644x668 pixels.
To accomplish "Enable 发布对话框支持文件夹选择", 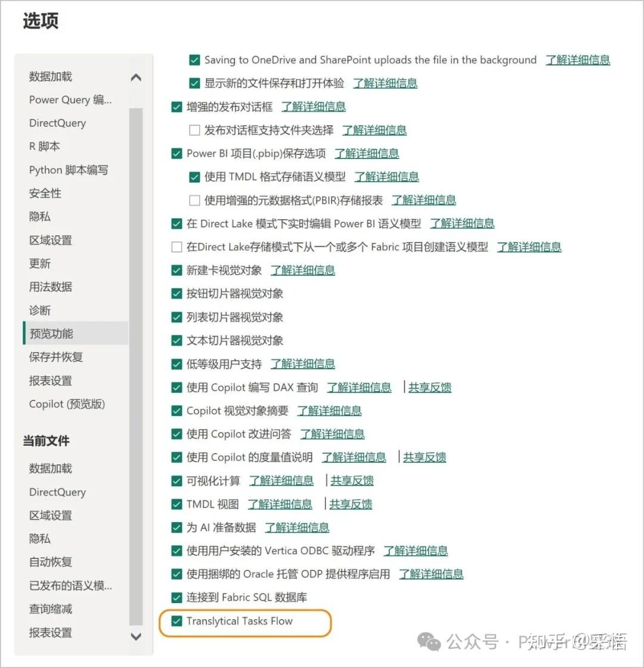I will point(194,129).
